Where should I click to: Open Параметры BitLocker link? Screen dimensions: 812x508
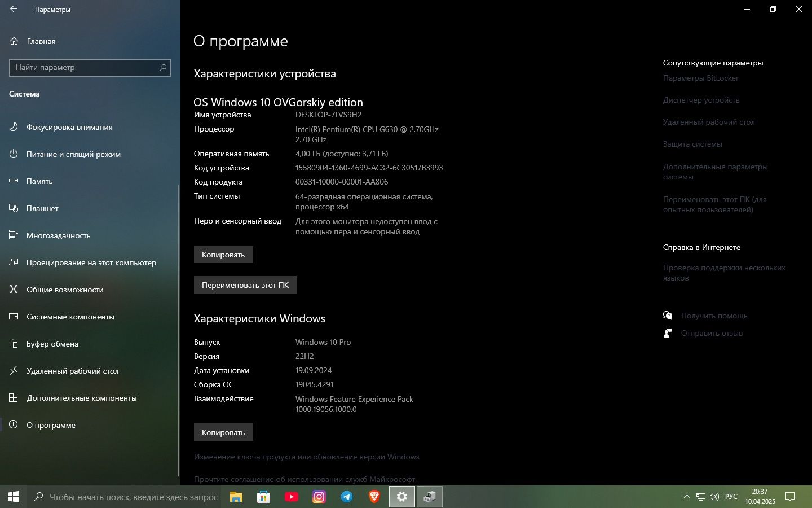click(x=700, y=78)
